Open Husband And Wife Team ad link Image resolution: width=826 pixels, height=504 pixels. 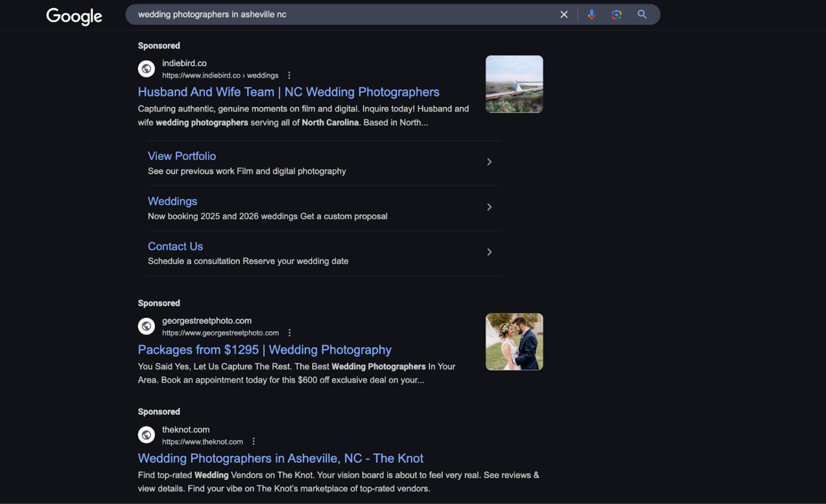(289, 92)
